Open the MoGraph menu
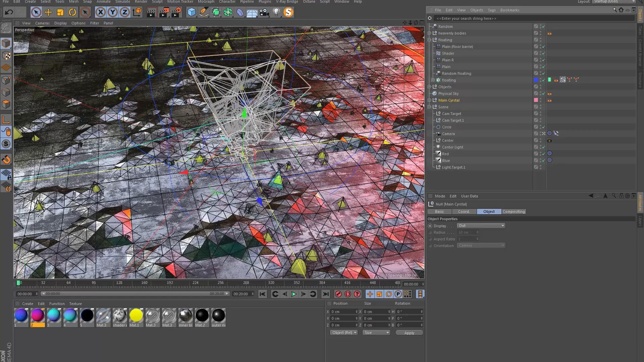 (206, 2)
